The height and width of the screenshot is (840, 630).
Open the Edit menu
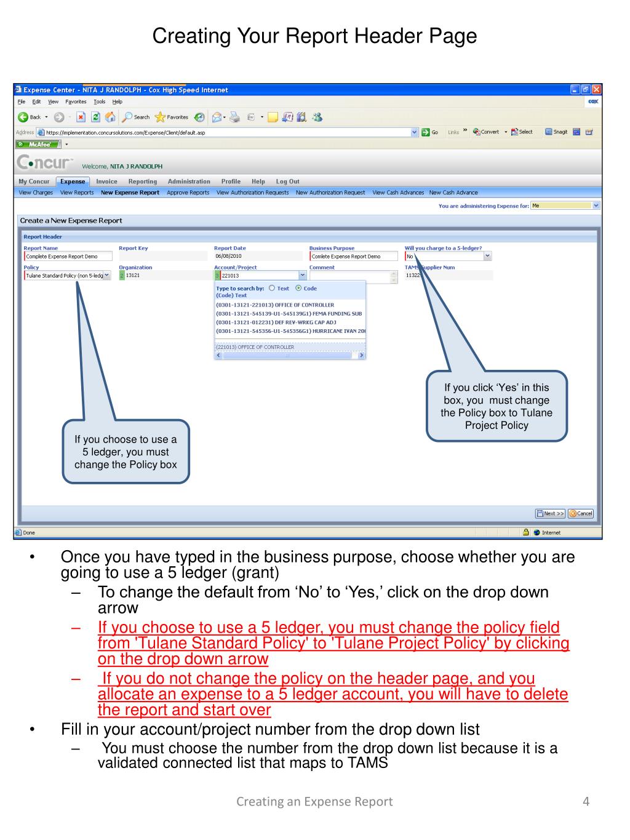click(36, 102)
